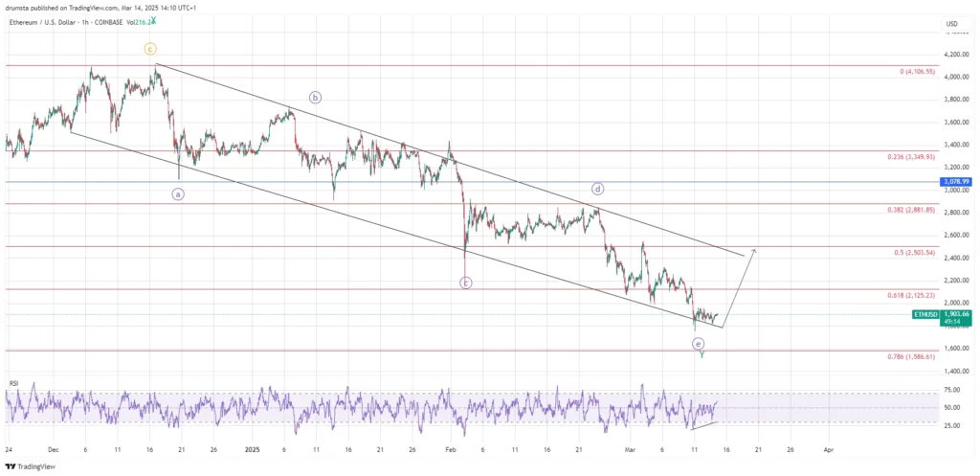Click the green X label beside volume
Screen dimensions: 980x476
154,20
